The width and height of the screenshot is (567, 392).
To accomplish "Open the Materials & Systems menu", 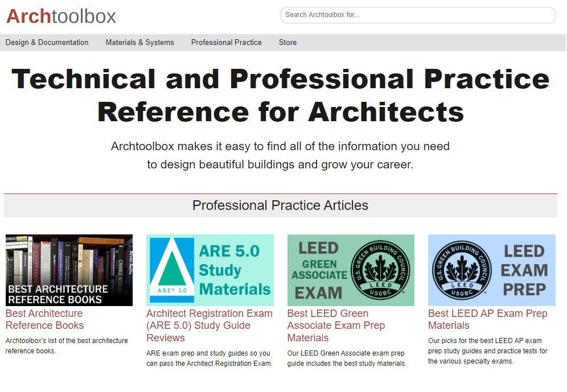I will [139, 43].
